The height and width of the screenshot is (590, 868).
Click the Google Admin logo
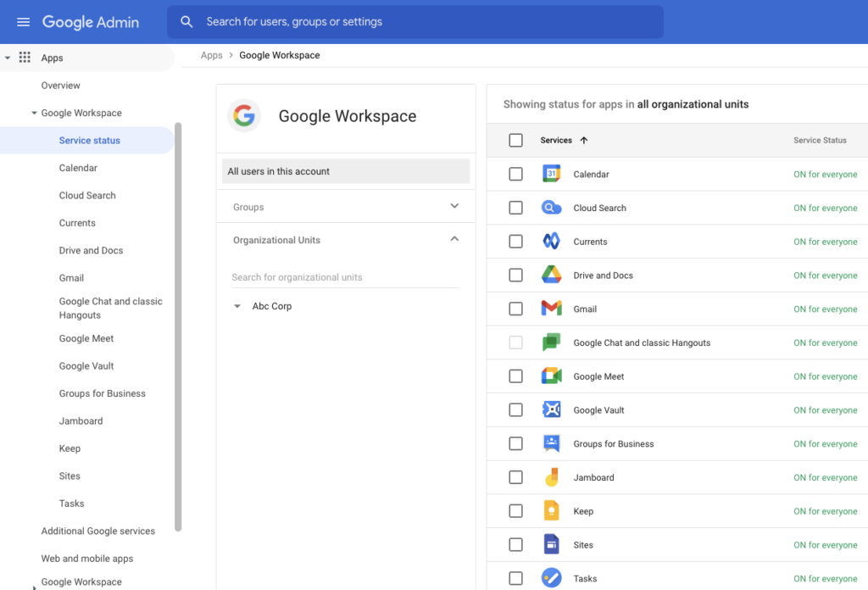click(x=91, y=22)
